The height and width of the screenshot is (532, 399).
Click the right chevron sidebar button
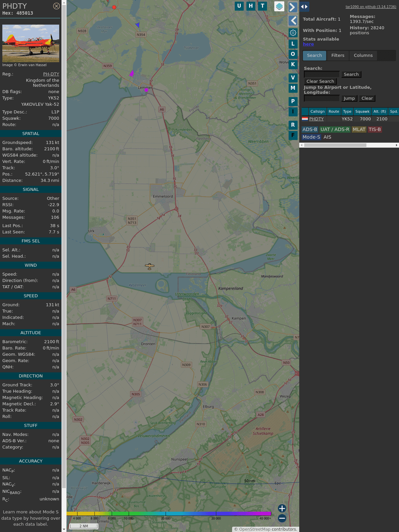[x=293, y=7]
